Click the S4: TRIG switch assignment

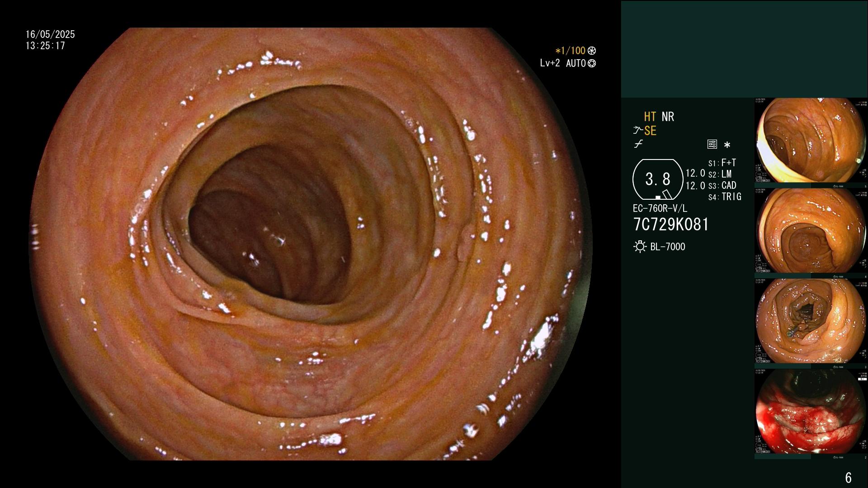pos(725,197)
